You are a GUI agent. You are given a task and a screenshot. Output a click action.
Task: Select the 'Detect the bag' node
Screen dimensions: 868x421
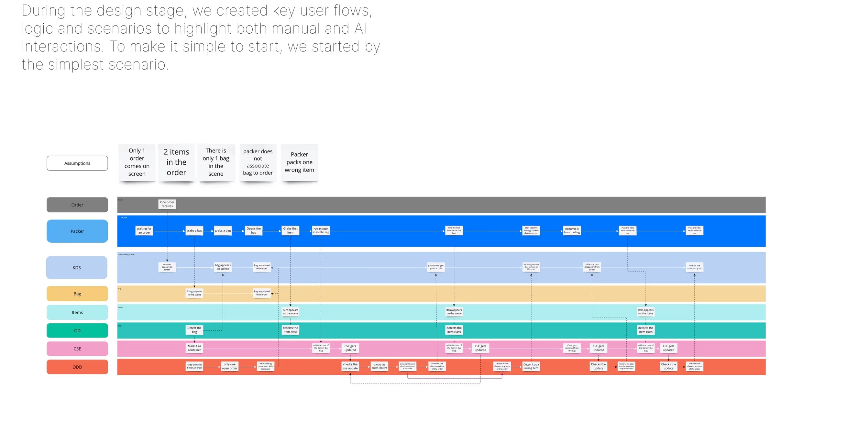tap(194, 330)
